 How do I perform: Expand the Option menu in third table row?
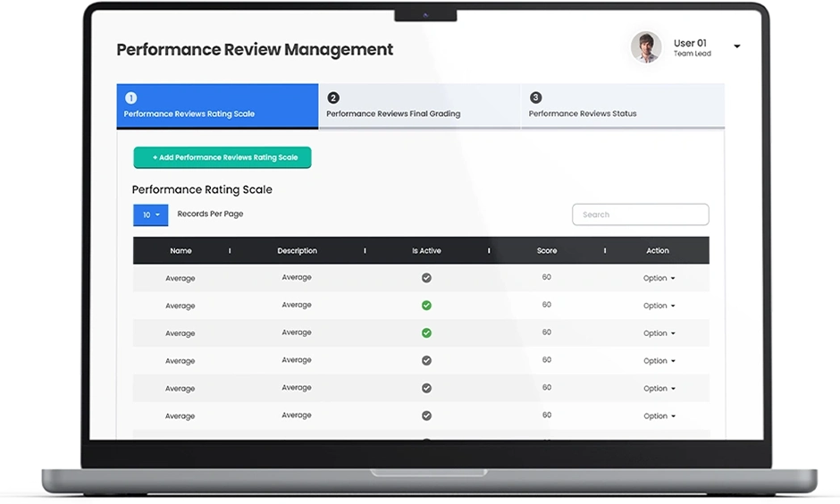pyautogui.click(x=659, y=333)
